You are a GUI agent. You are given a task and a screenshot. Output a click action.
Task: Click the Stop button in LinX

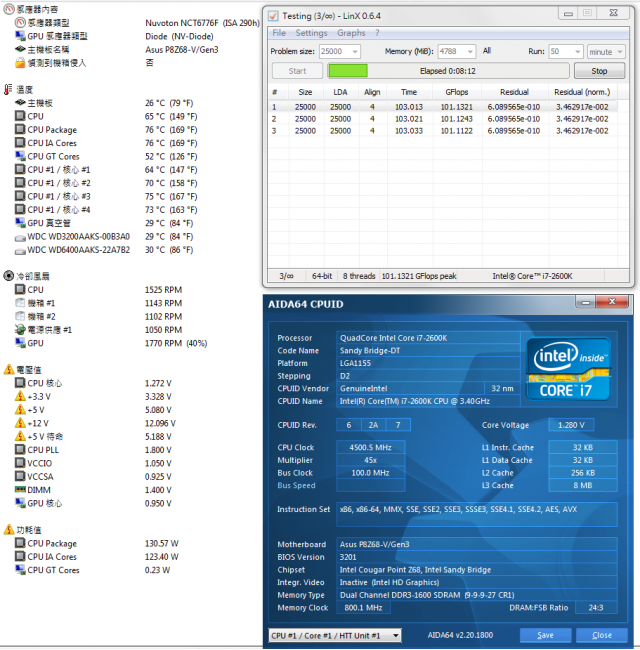pos(599,71)
